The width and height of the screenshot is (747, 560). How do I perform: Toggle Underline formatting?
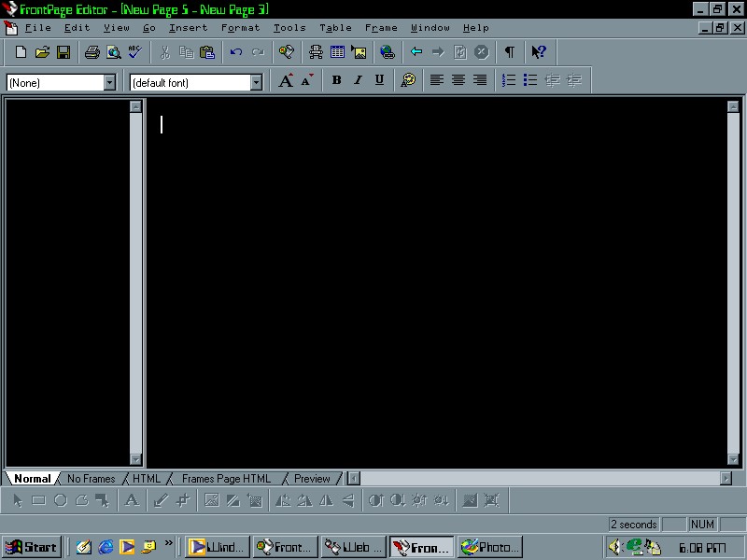pos(379,80)
